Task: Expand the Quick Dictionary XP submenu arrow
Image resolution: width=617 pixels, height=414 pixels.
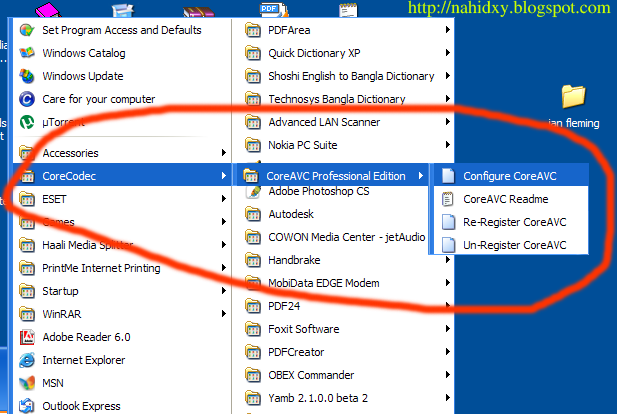Action: (x=447, y=53)
